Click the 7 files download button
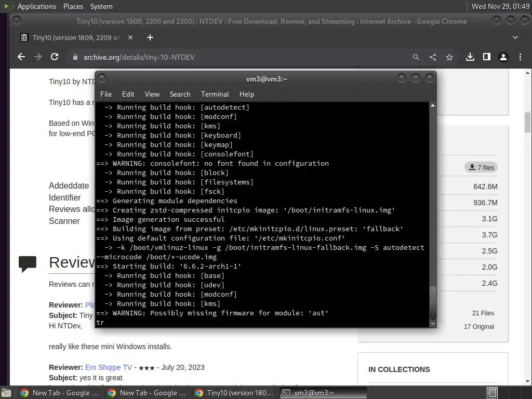 (x=481, y=167)
